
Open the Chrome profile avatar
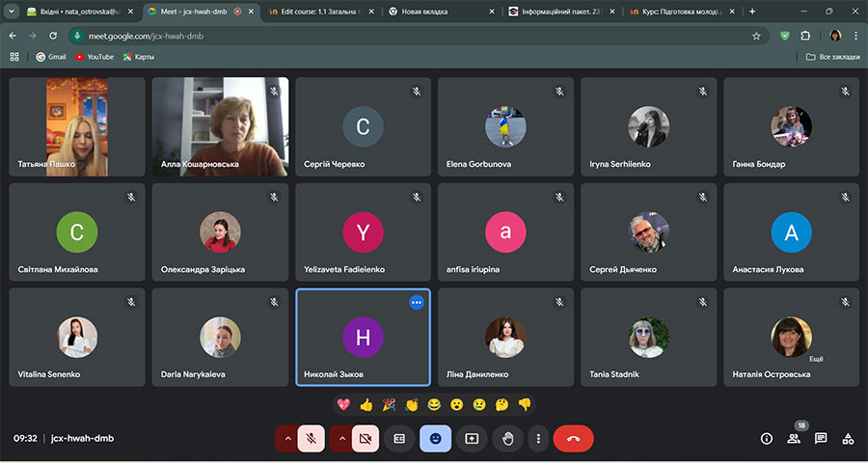tap(835, 36)
